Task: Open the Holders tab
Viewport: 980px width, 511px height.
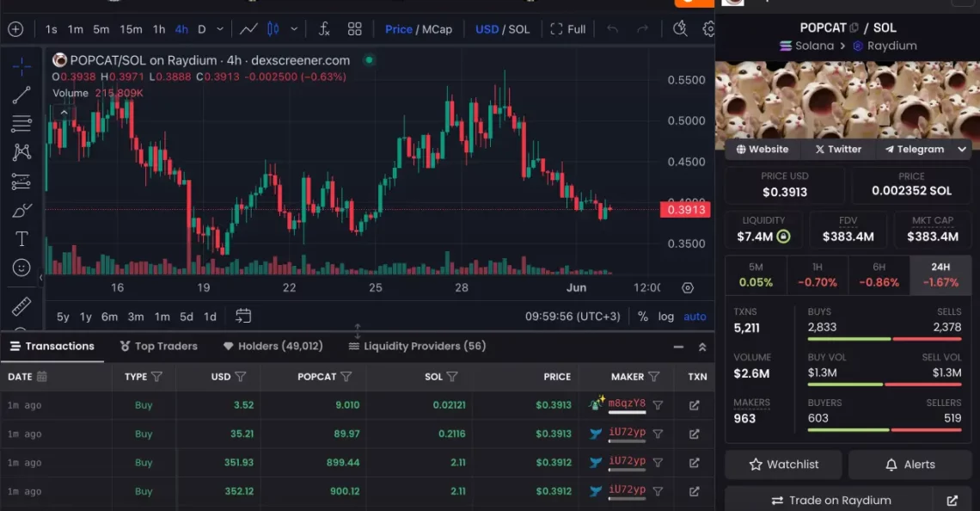Action: [273, 346]
